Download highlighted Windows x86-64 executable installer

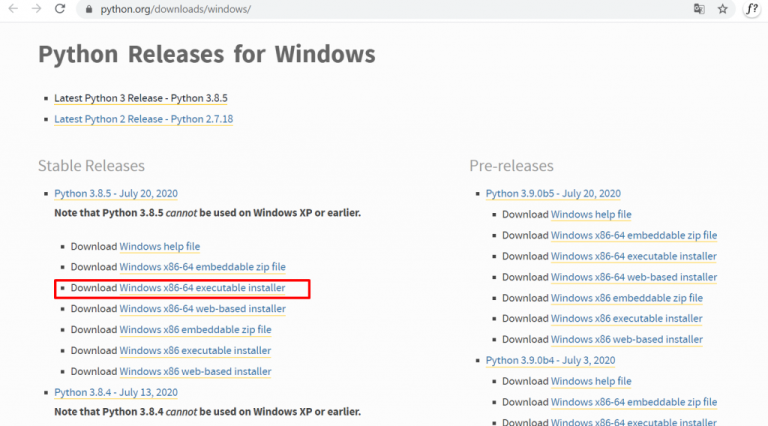[202, 288]
